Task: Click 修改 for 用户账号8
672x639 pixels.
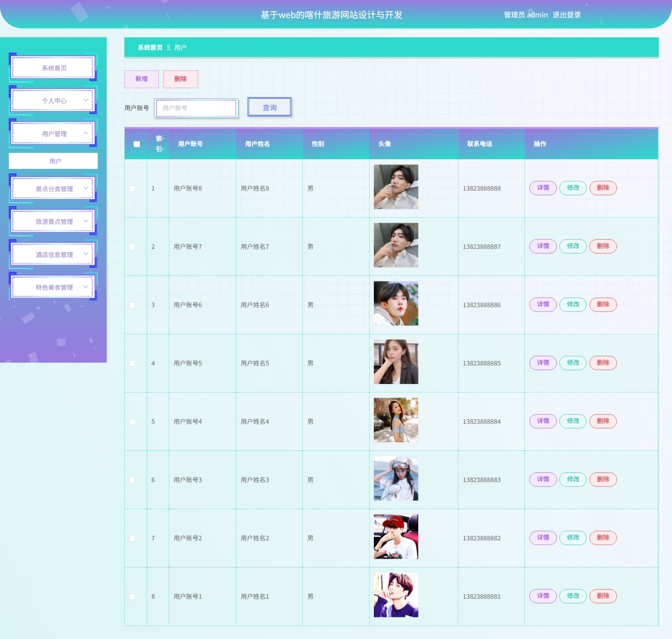Action: pos(573,188)
